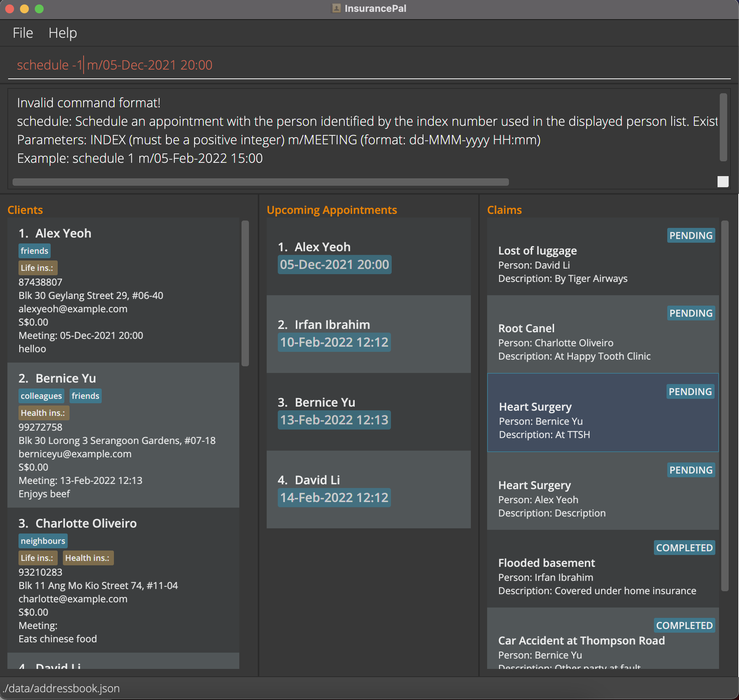Click PENDING badge on Lost of luggage
The width and height of the screenshot is (739, 700).
point(691,235)
